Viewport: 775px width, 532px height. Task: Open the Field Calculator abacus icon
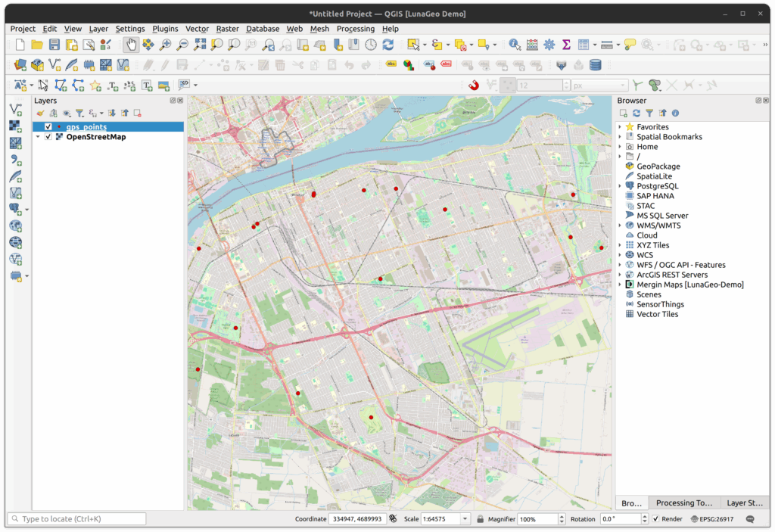(x=532, y=45)
